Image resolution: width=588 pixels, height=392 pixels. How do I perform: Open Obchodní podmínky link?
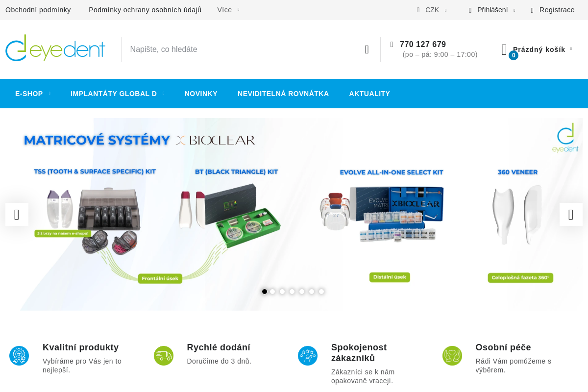pyautogui.click(x=38, y=10)
